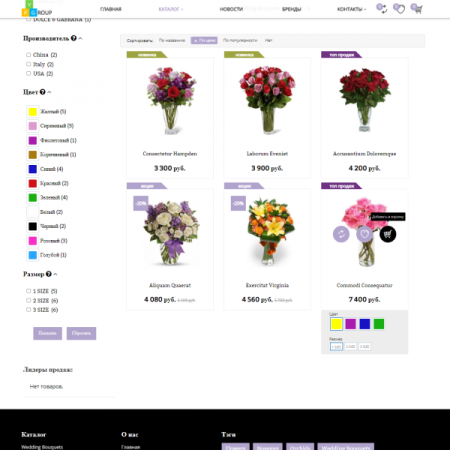
Task: Select the Нет sort option
Action: tap(269, 40)
